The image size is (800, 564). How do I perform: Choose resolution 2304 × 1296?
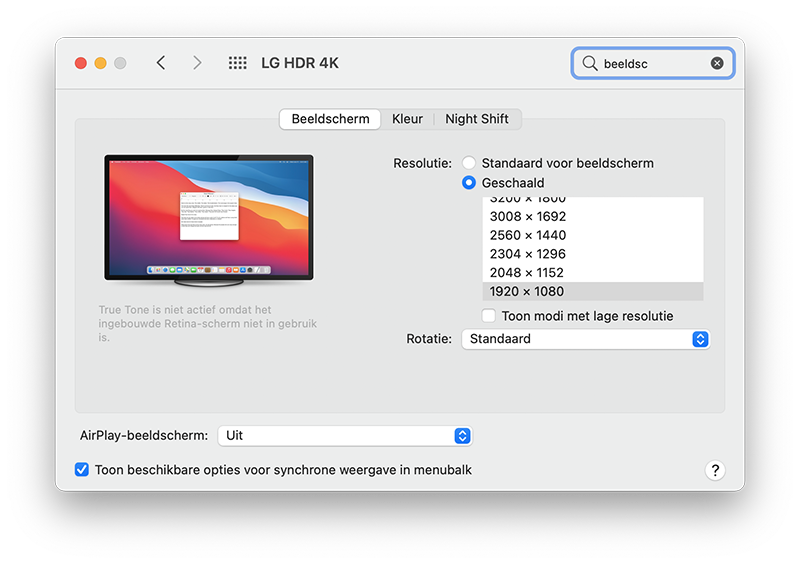pyautogui.click(x=593, y=254)
